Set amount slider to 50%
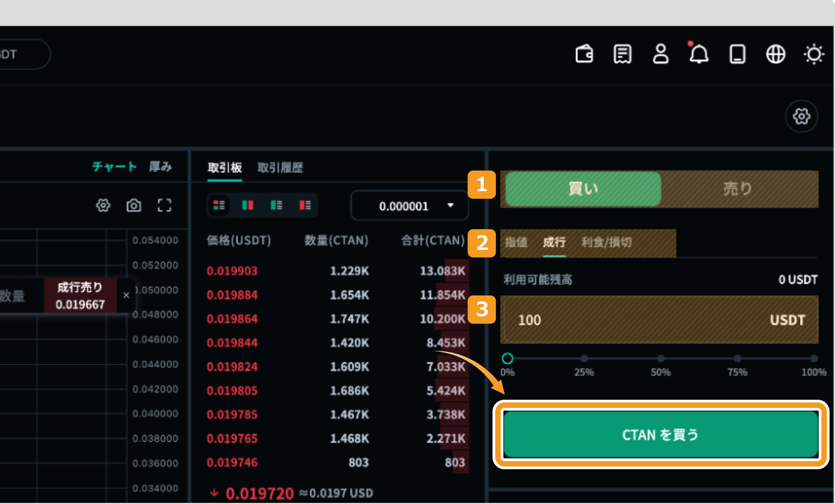This screenshot has height=504, width=835. coord(660,358)
